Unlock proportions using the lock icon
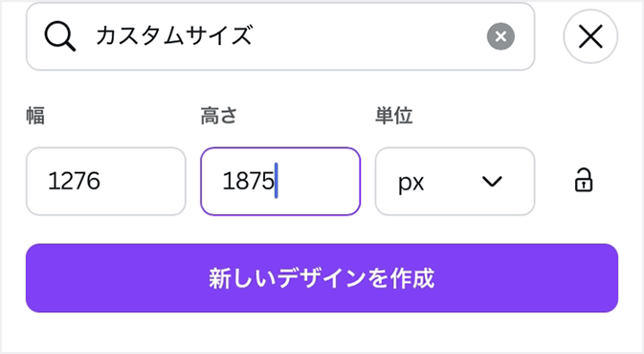This screenshot has height=354, width=644. pos(583,180)
